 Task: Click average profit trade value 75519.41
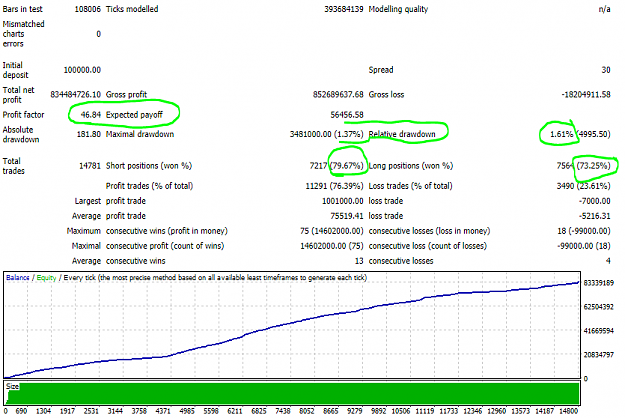[x=347, y=216]
